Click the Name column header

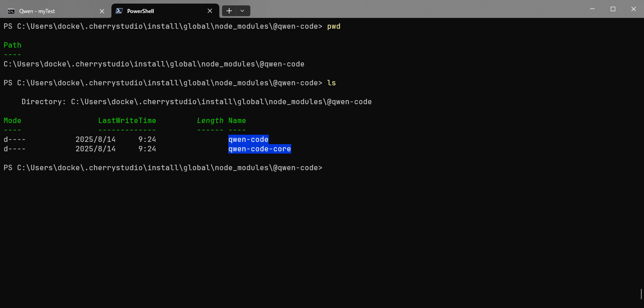(x=237, y=120)
